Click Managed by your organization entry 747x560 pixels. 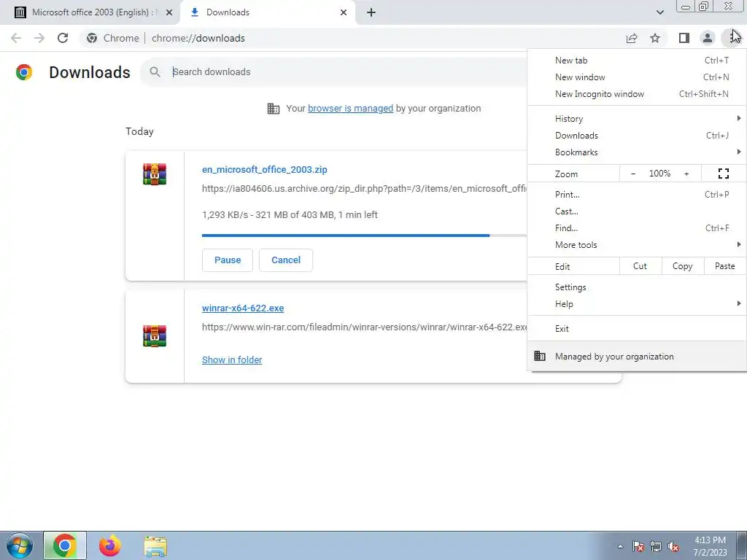637,356
